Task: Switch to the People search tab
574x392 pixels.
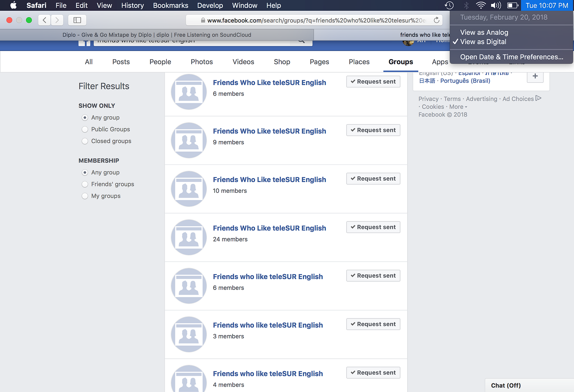Action: click(x=160, y=62)
